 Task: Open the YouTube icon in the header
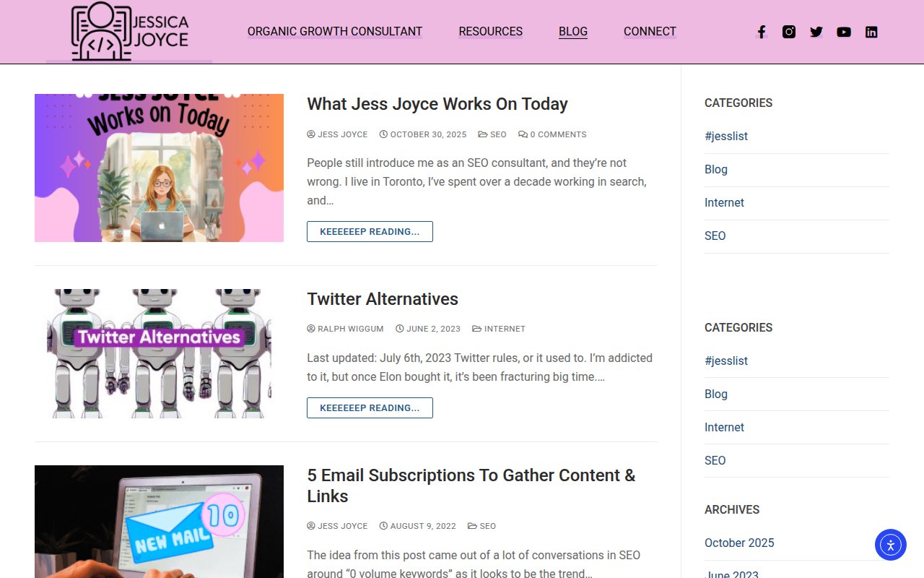click(843, 31)
